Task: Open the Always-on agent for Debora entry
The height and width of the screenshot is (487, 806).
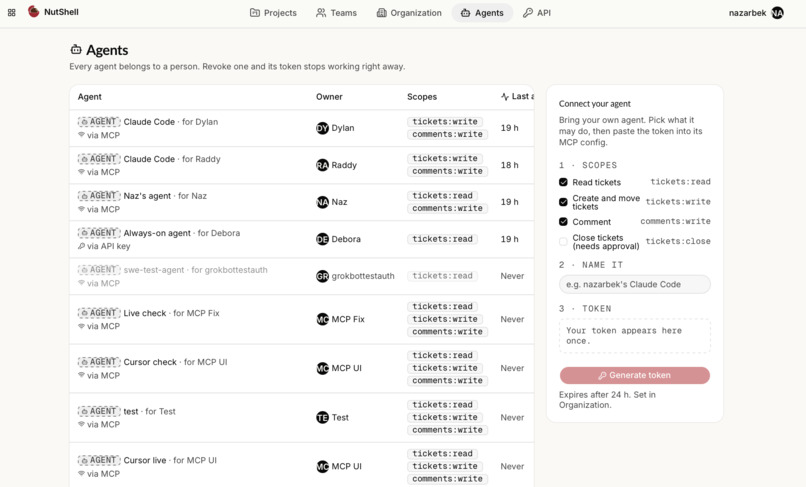Action: 181,233
